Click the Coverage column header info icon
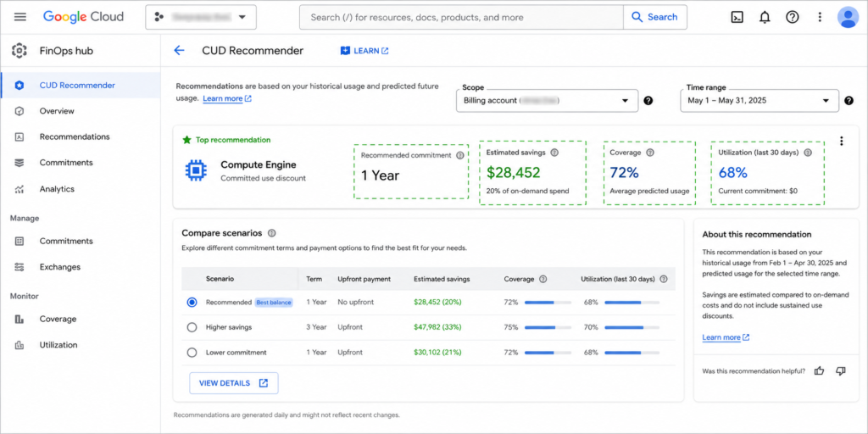Viewport: 868px width, 434px height. [543, 279]
